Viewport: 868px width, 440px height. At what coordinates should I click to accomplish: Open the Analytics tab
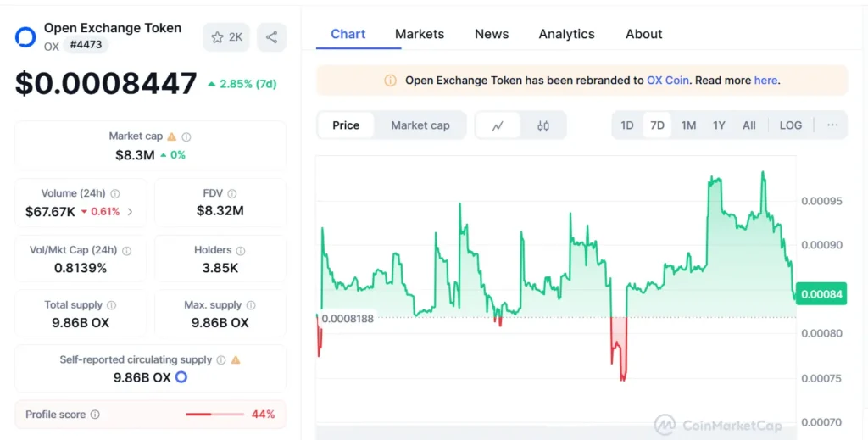pyautogui.click(x=567, y=34)
